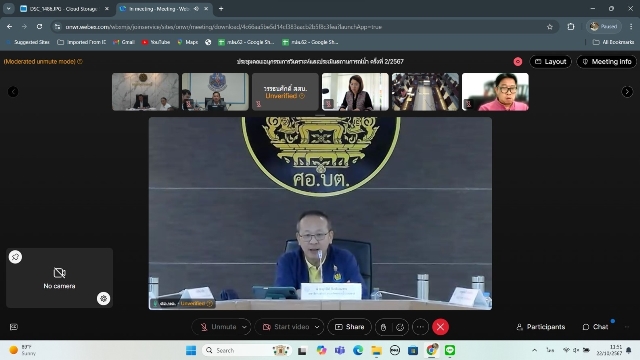Open the more options ellipsis button
This screenshot has height=360, width=640.
pos(420,327)
